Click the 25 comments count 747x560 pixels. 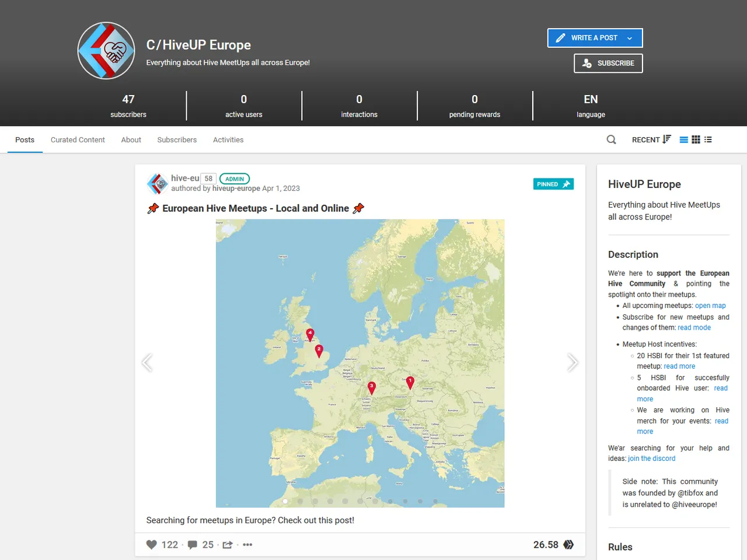[x=208, y=545]
